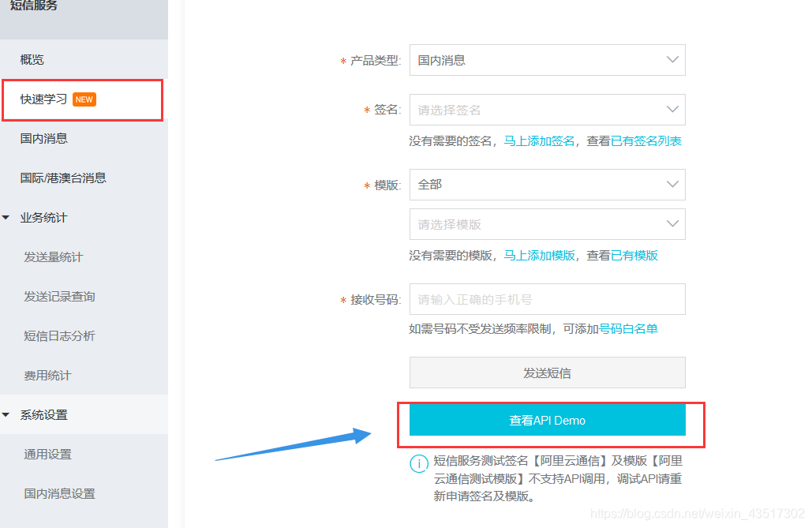Click the NEW badge next to 快速学习
The height and width of the screenshot is (528, 812).
click(x=84, y=99)
